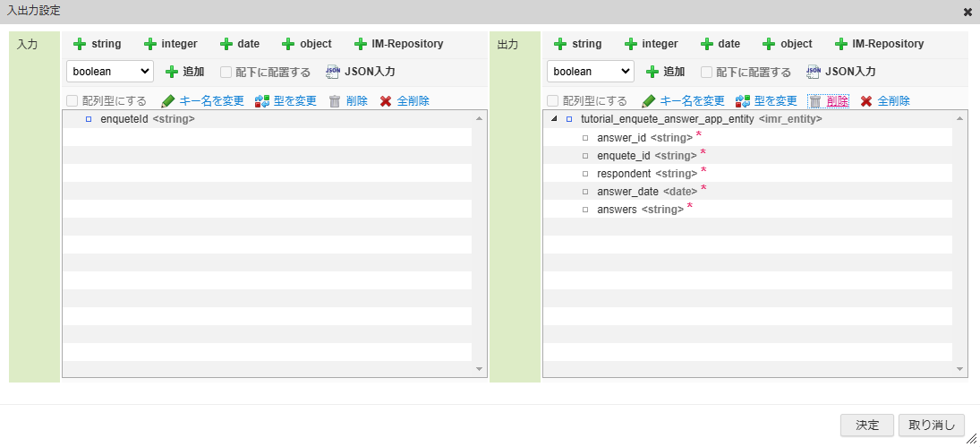This screenshot has height=447, width=980.
Task: Click output list scroll-down arrow
Action: coord(960,369)
